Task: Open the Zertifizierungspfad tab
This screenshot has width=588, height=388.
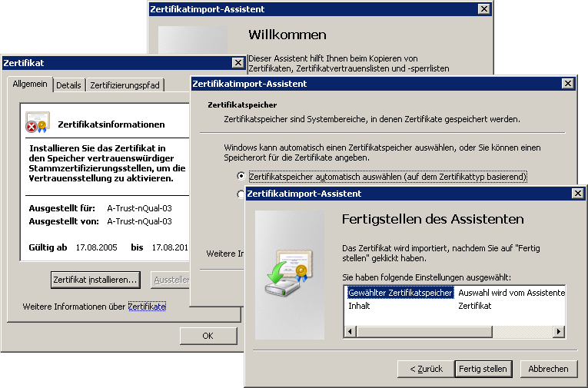Action: pyautogui.click(x=125, y=85)
